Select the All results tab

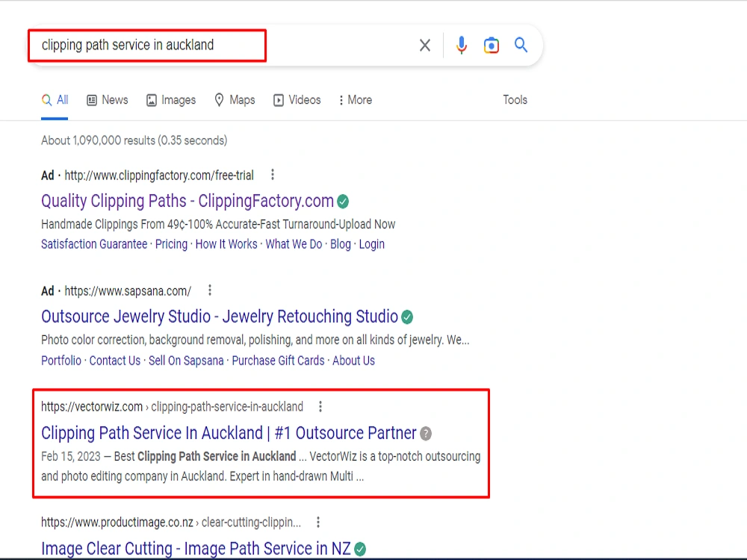55,100
